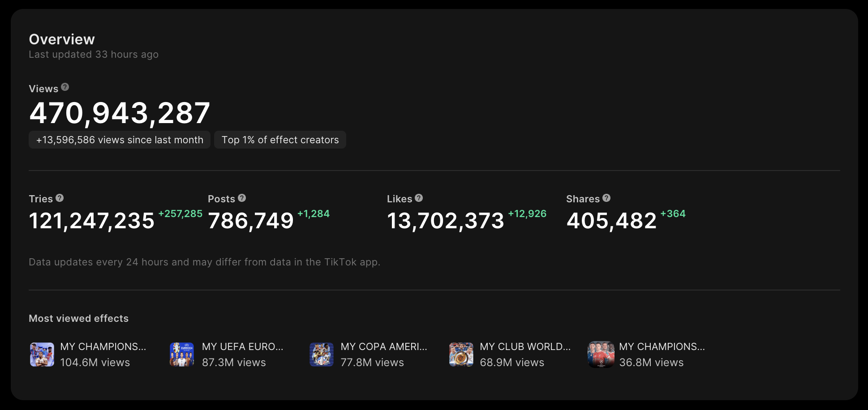Click the help icon beside Views
Viewport: 868px width, 410px height.
pyautogui.click(x=65, y=87)
